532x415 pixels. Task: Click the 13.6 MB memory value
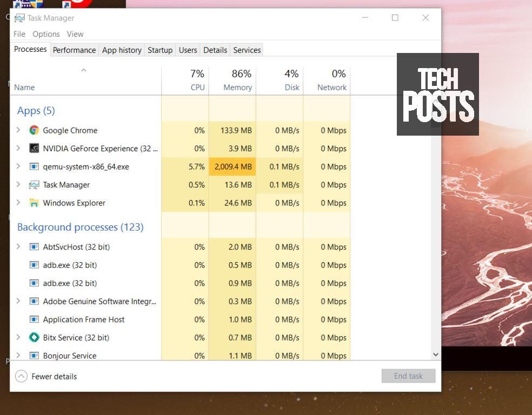pyautogui.click(x=238, y=185)
